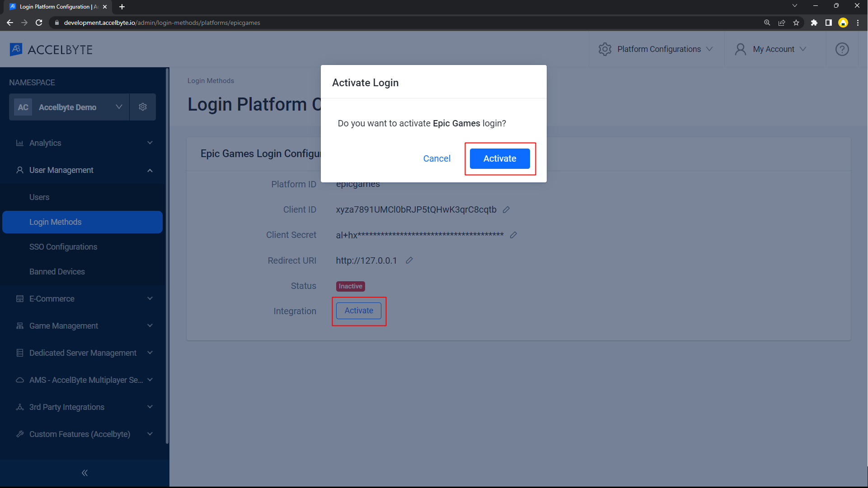The width and height of the screenshot is (868, 488).
Task: Click the My Account user icon
Action: click(x=740, y=49)
